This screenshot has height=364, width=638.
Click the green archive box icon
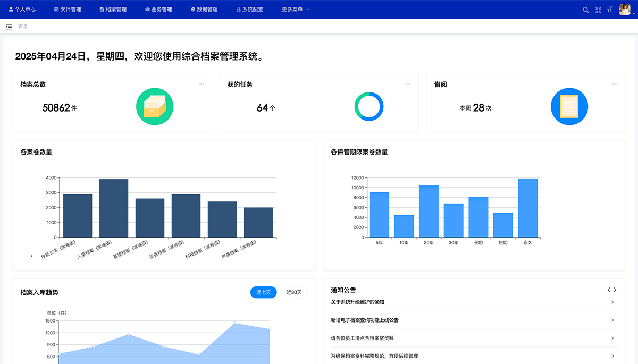coord(155,106)
